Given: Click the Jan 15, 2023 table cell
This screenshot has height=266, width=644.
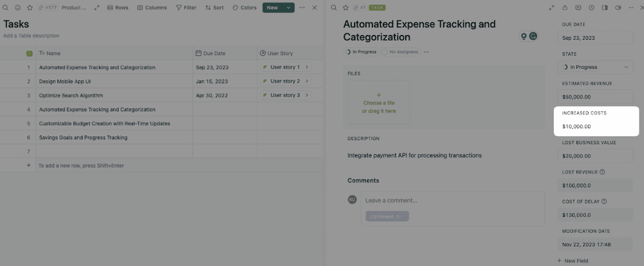Looking at the screenshot, I should [x=225, y=81].
